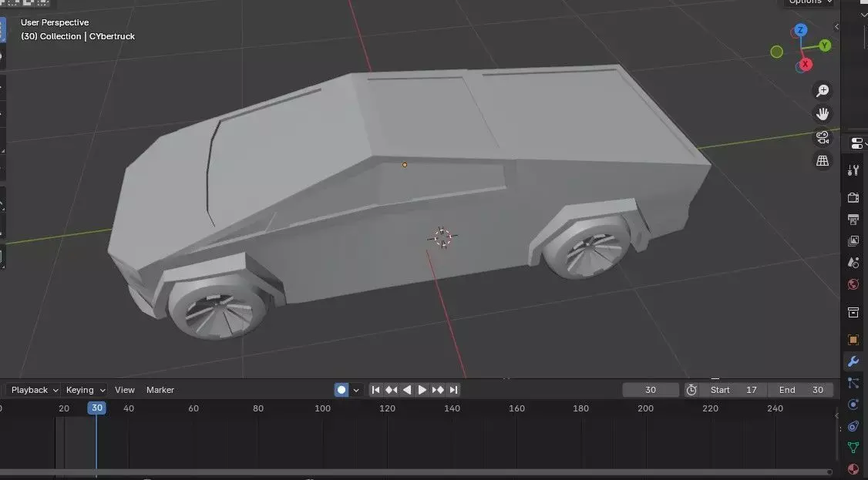Click the 3D cursor in the viewport
This screenshot has width=868, height=480.
point(442,238)
